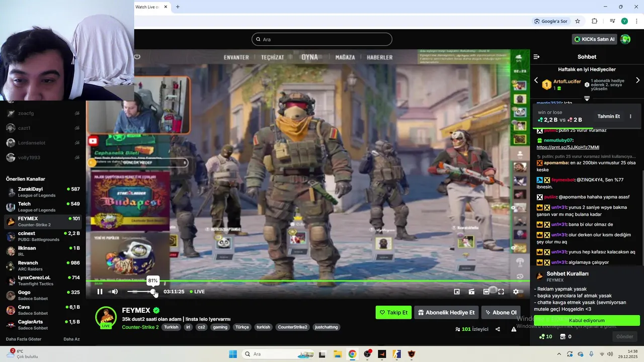This screenshot has height=362, width=644.
Task: Collapse list with Daha Az
Action: tap(71, 339)
